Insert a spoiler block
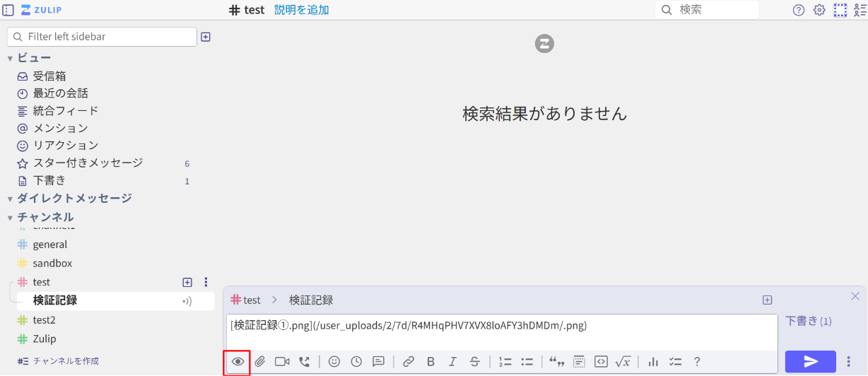This screenshot has height=376, width=868. (579, 362)
